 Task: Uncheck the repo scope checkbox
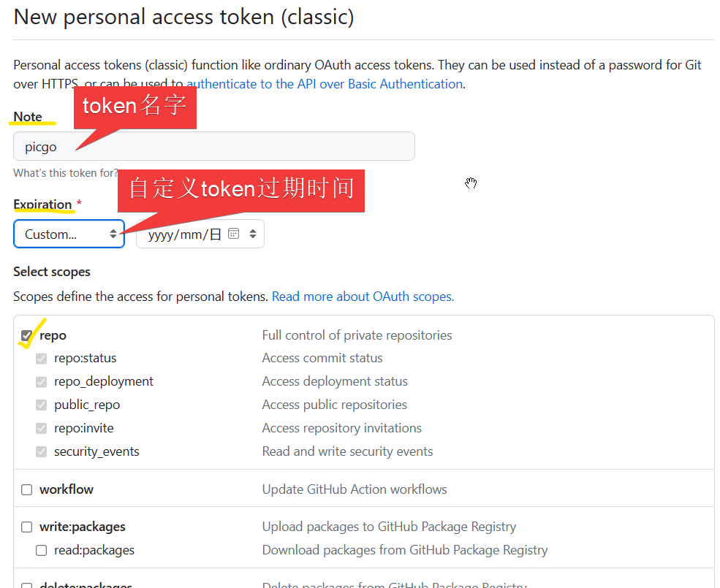[27, 335]
